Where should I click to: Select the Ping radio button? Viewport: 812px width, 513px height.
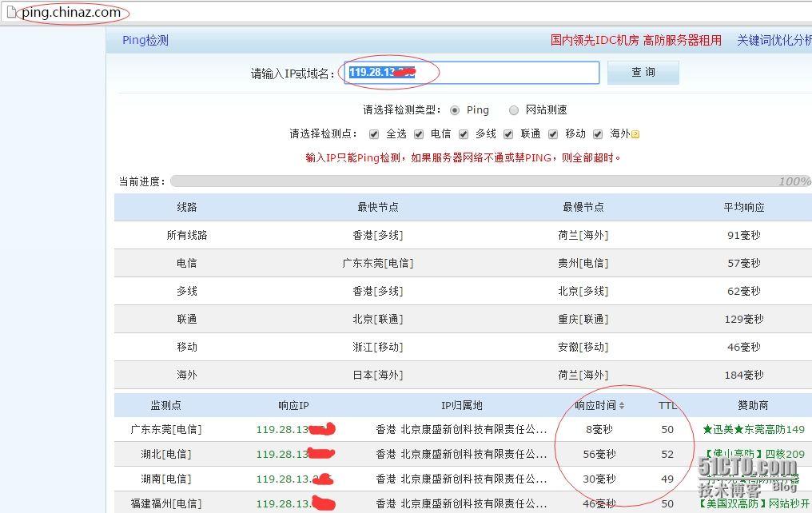(x=455, y=110)
